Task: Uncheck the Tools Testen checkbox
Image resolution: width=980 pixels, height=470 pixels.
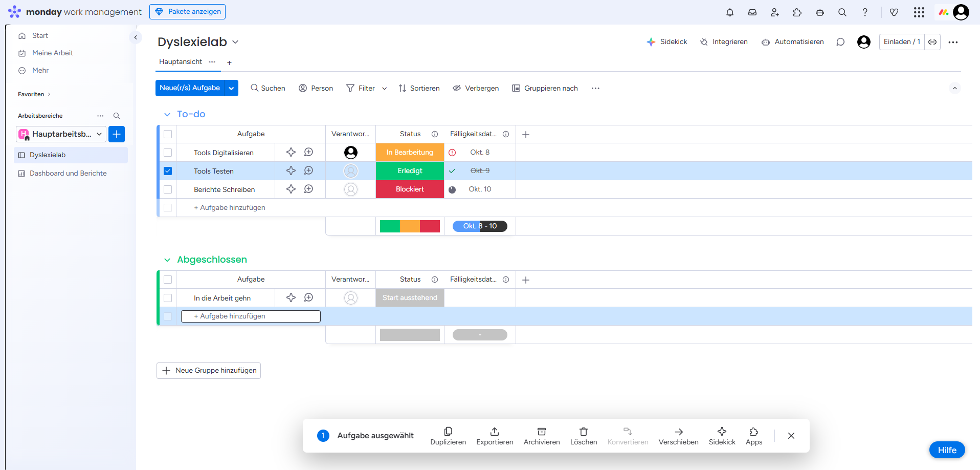Action: click(x=168, y=171)
